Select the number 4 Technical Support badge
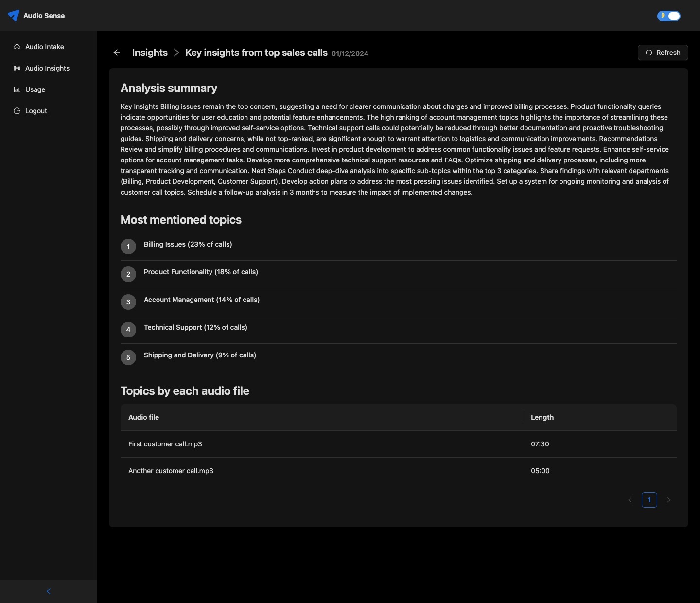The width and height of the screenshot is (700, 603). click(128, 330)
